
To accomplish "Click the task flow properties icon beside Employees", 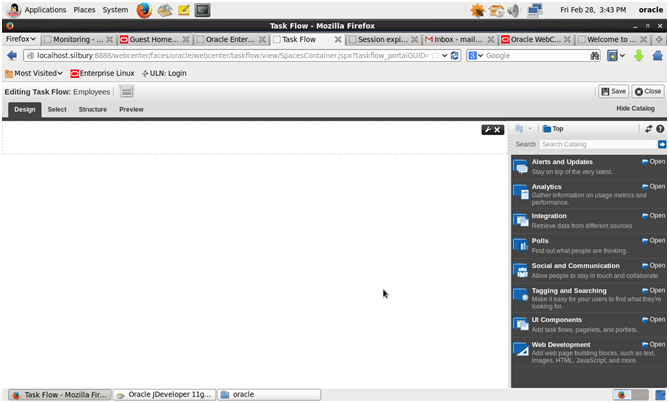I will point(127,91).
